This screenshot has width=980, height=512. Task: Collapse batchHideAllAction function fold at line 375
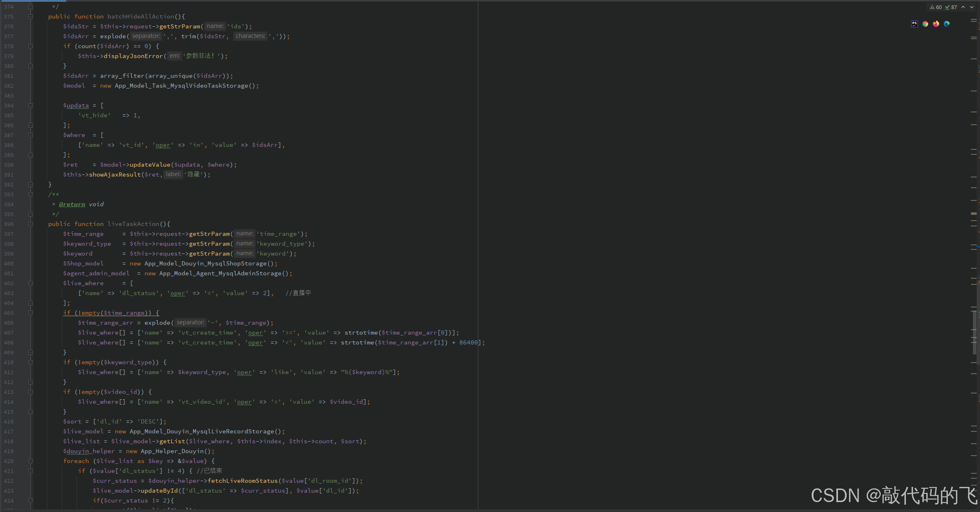[x=30, y=16]
